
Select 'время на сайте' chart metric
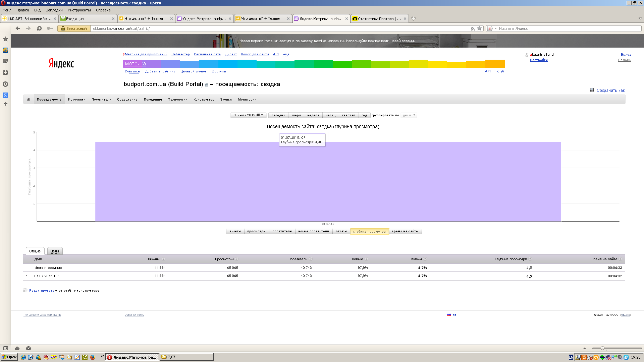(405, 231)
